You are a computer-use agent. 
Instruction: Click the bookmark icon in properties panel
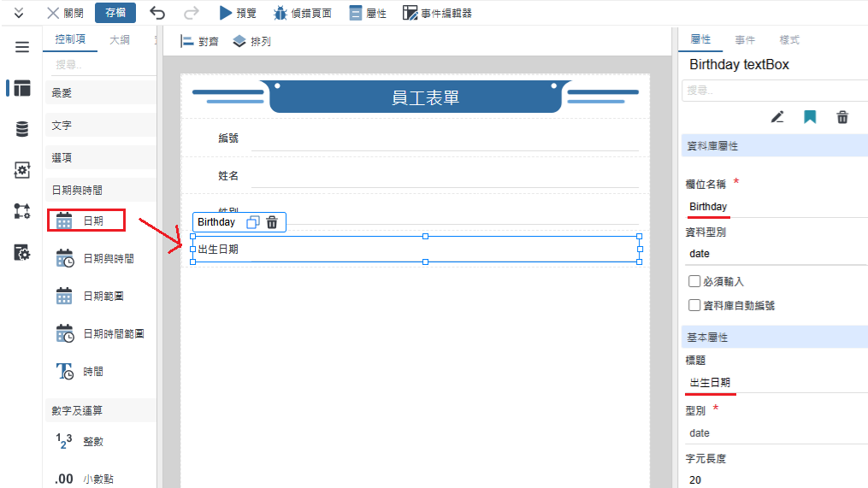pyautogui.click(x=809, y=117)
